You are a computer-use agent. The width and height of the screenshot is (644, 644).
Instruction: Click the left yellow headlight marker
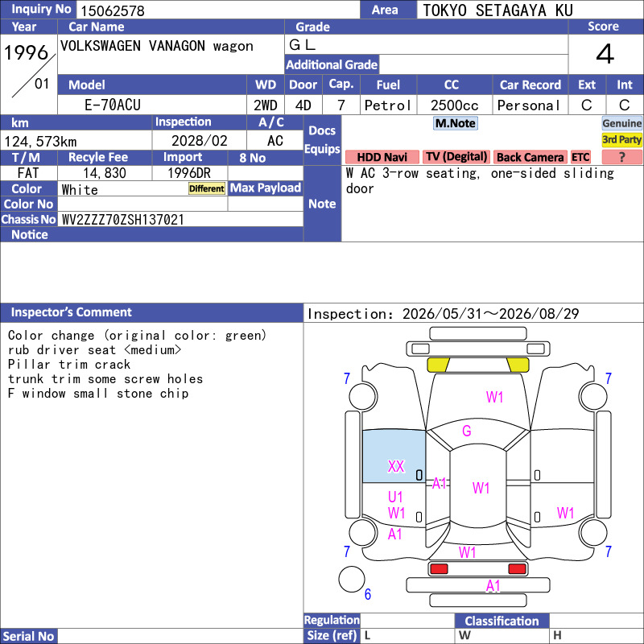coord(438,365)
